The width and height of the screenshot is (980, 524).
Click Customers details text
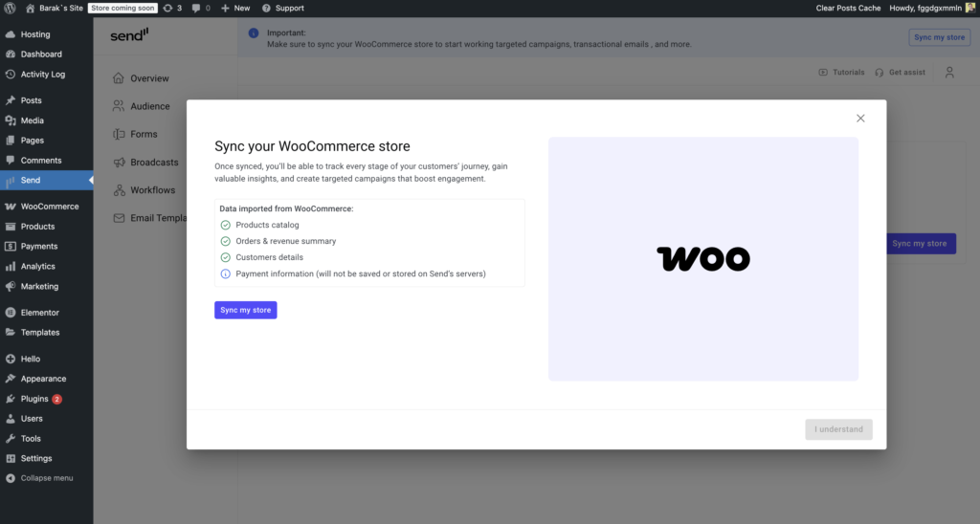click(269, 257)
